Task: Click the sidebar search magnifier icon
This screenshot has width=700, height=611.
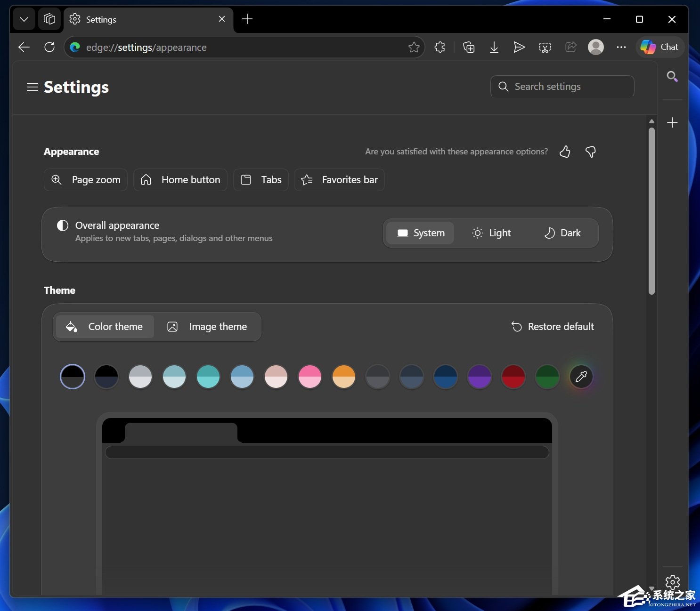Action: 673,76
